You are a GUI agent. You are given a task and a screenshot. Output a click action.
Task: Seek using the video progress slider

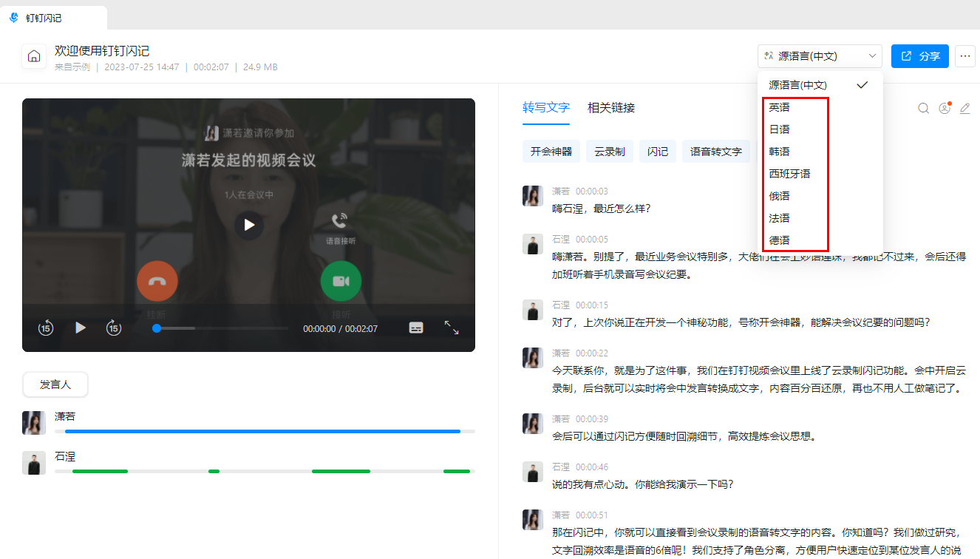[222, 328]
